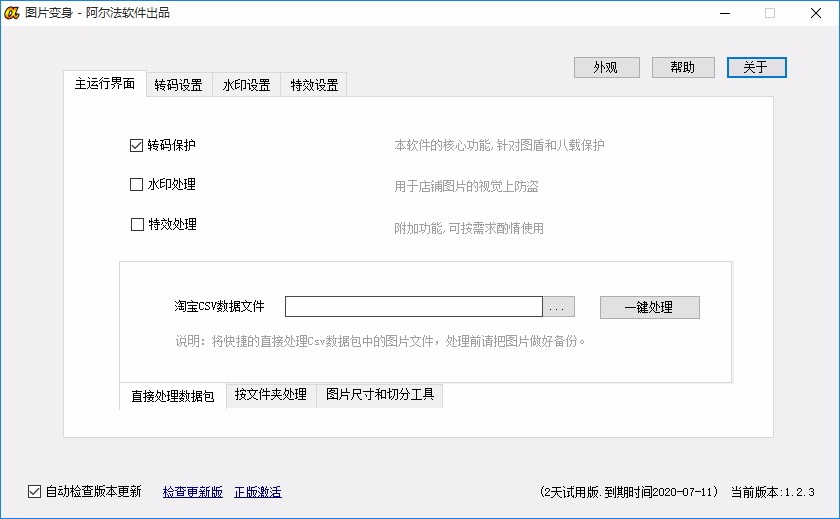Switch to the 主运行界面 tab
The width and height of the screenshot is (840, 519).
pos(104,84)
